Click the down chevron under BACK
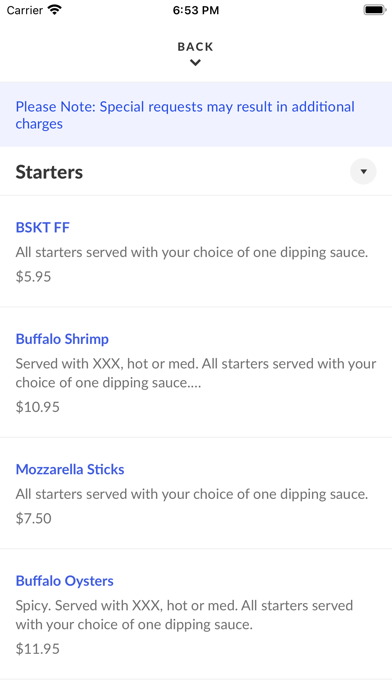The image size is (392, 696). 195,63
